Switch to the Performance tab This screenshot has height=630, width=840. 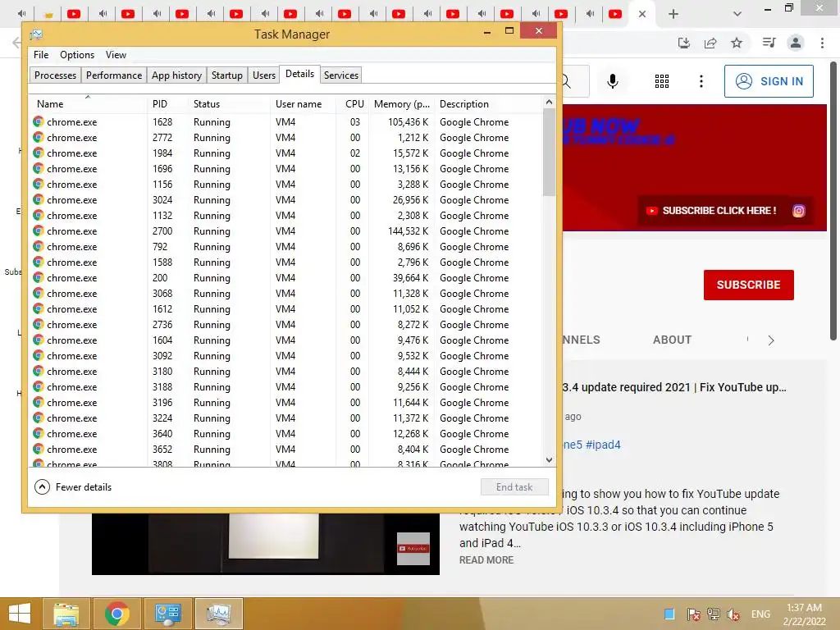114,75
